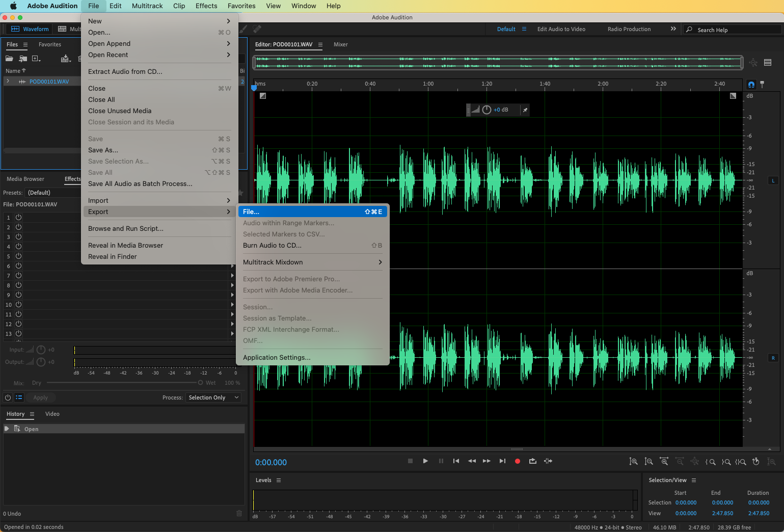Viewport: 784px width, 532px height.
Task: Open the Effects menu in menu bar
Action: point(206,6)
